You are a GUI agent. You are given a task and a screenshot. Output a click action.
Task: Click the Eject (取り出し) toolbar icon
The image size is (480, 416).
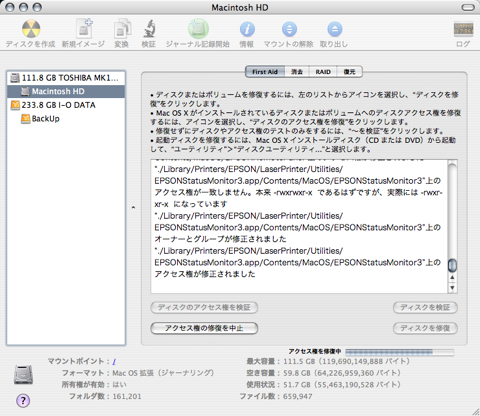(334, 29)
